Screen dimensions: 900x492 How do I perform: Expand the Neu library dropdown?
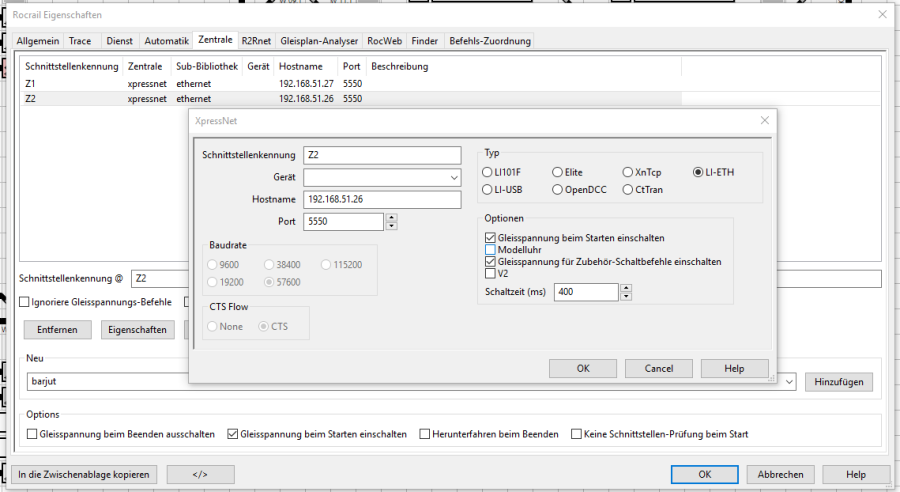(x=790, y=381)
